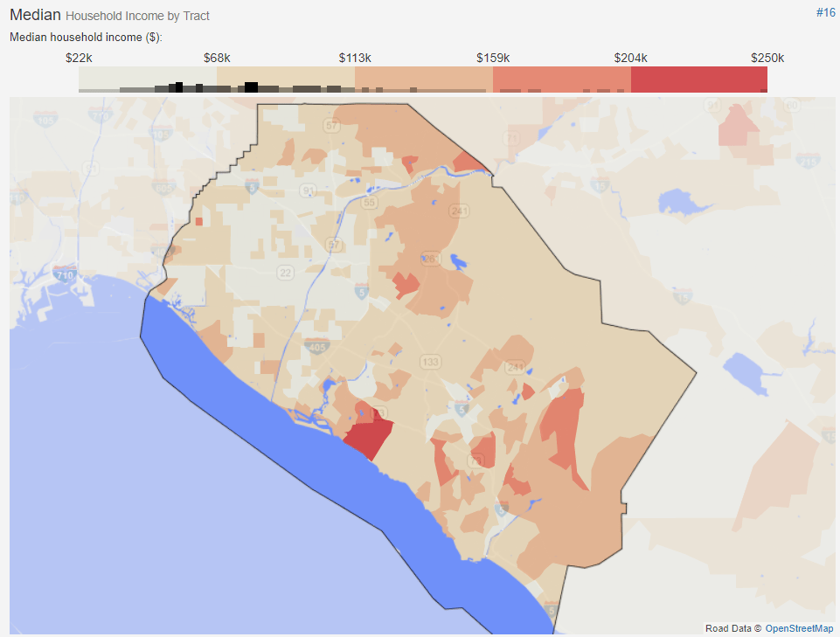Click the Route 133 highway shield
The image size is (840, 637).
point(428,362)
